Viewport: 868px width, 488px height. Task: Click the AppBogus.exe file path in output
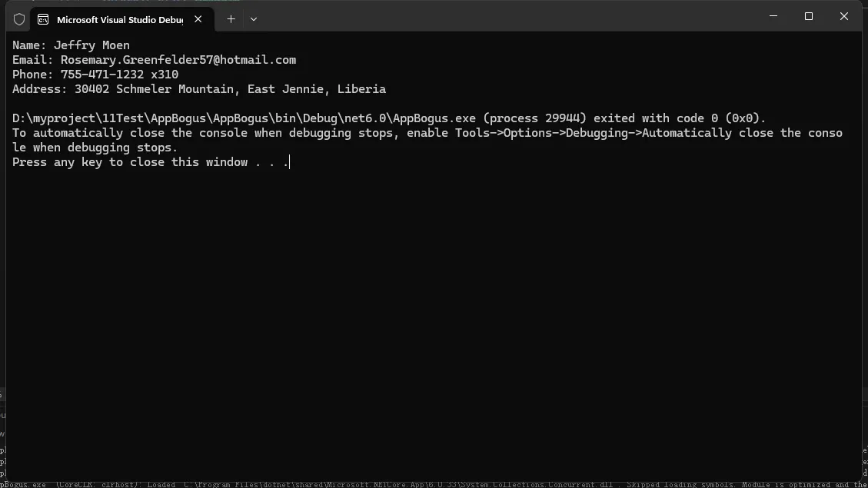(244, 118)
